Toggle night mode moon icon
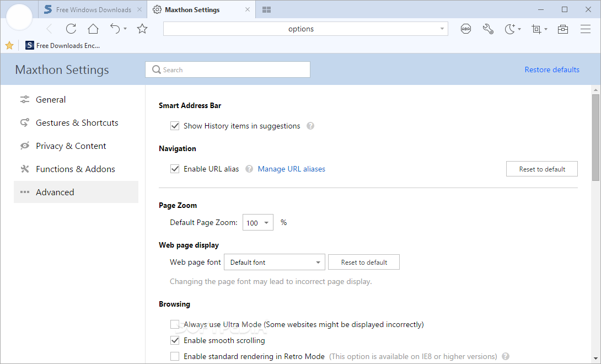Image resolution: width=601 pixels, height=364 pixels. point(510,29)
